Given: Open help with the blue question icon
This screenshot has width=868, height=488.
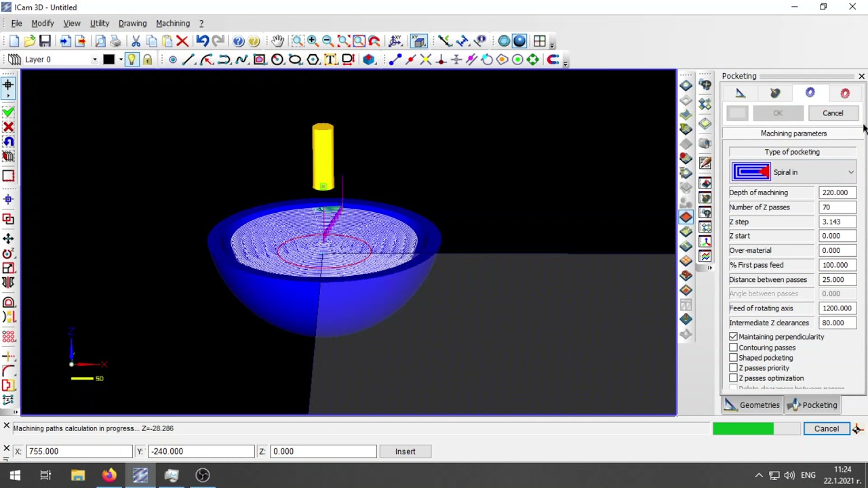Looking at the screenshot, I should [238, 41].
